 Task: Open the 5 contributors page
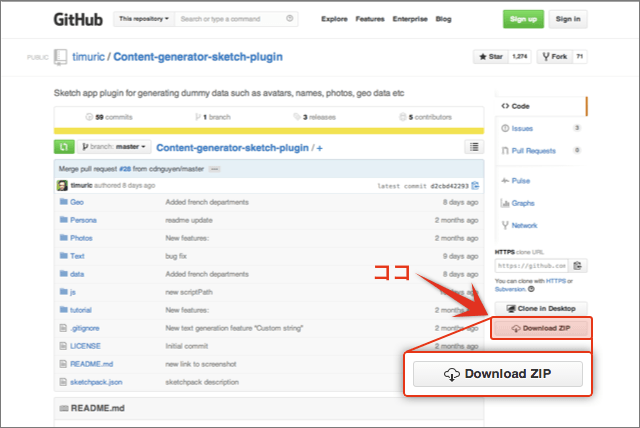click(426, 117)
